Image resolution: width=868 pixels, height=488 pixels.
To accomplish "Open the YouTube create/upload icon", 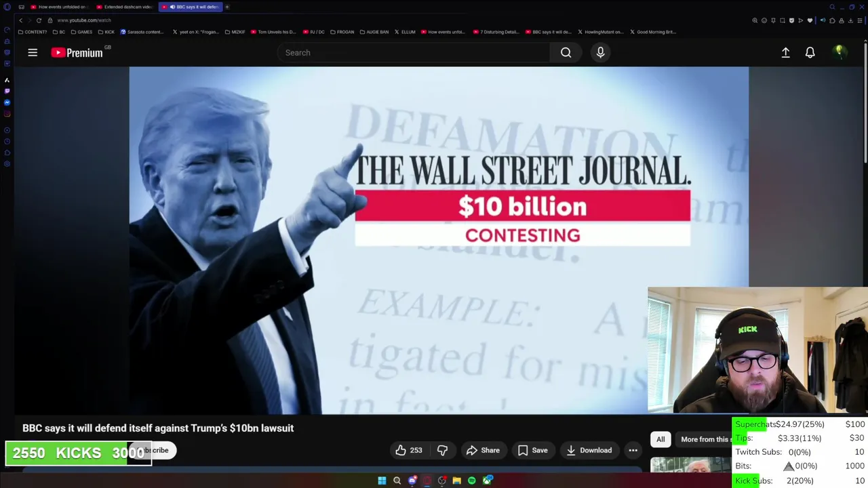I will (785, 52).
